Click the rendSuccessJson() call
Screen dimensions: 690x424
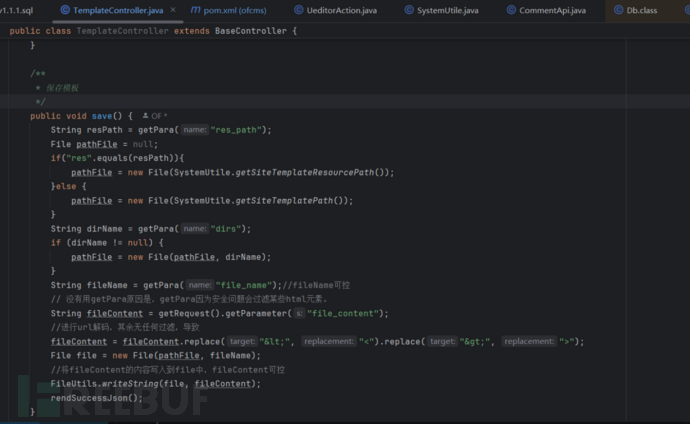(x=90, y=397)
